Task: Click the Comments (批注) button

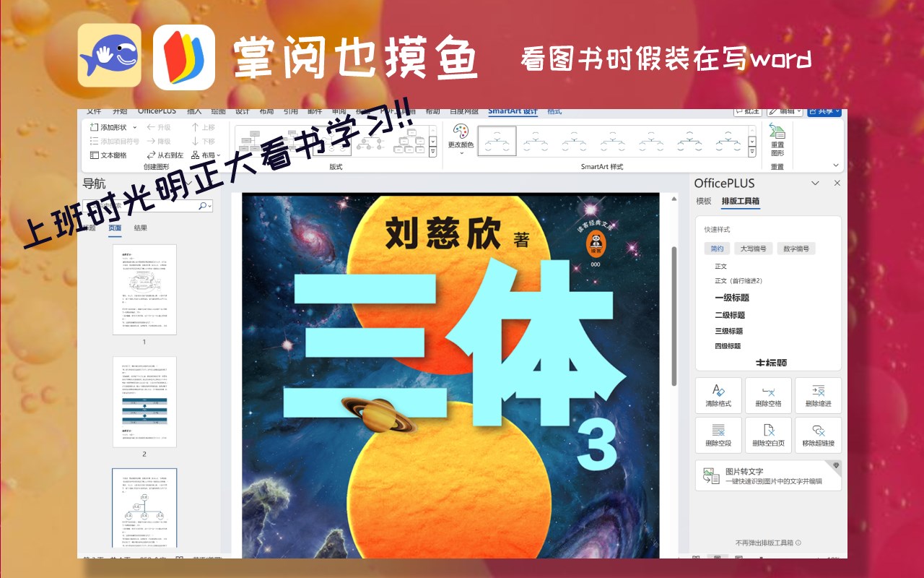Action: point(748,112)
